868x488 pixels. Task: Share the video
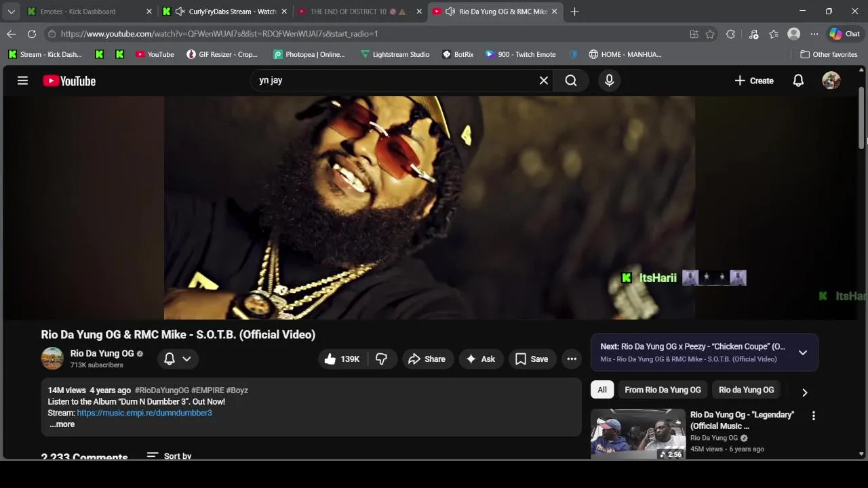click(427, 359)
